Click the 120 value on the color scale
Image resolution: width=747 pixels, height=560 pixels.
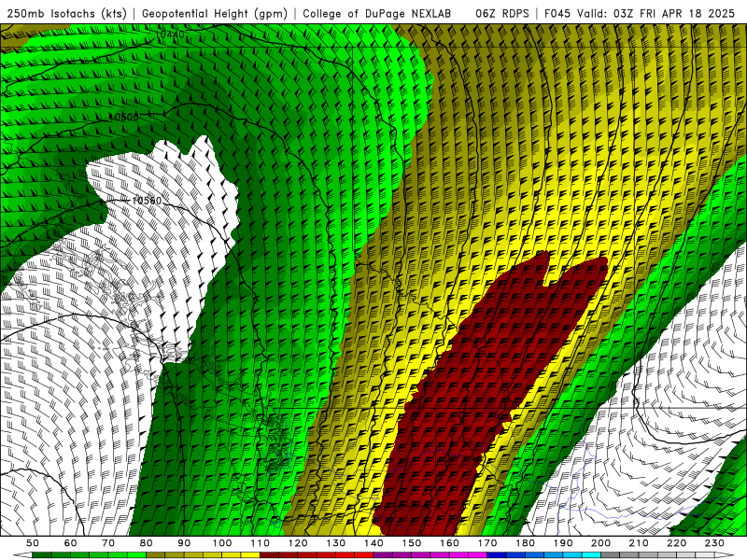(298, 543)
